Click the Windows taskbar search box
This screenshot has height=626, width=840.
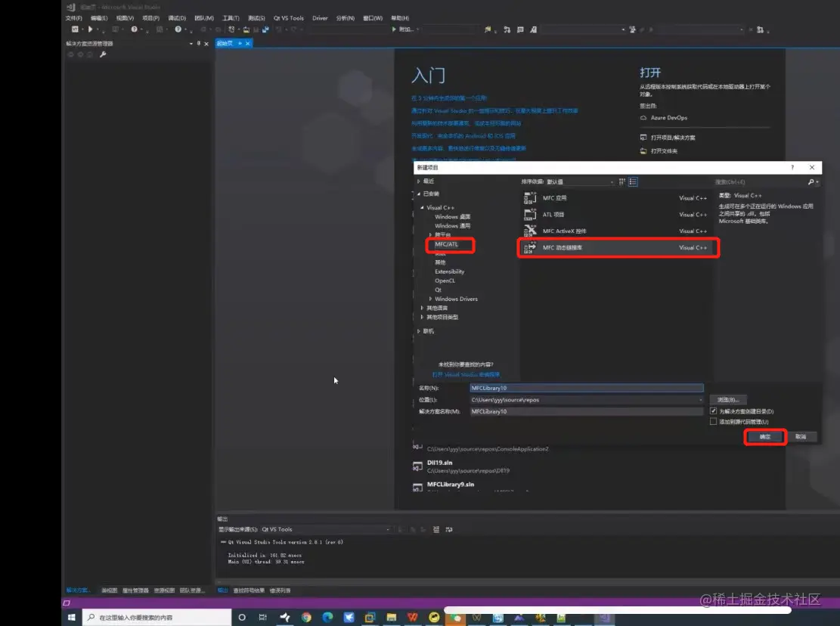[157, 618]
